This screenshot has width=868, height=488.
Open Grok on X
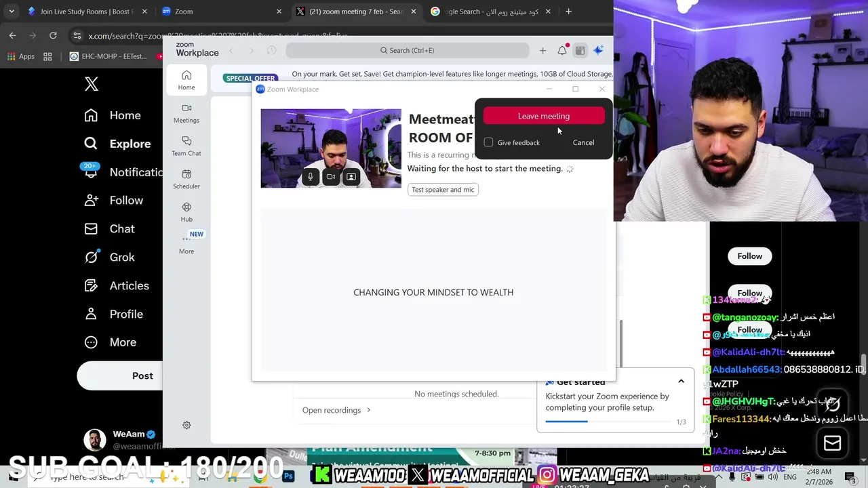coord(109,258)
